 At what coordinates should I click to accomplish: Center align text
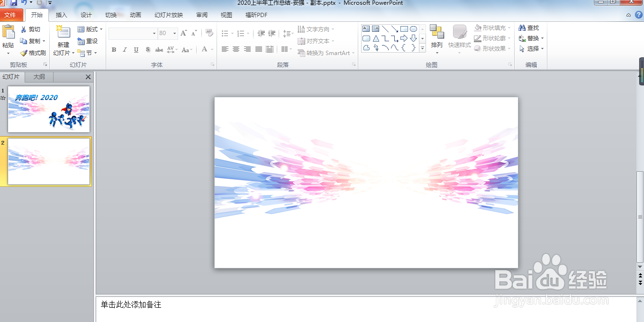[236, 49]
